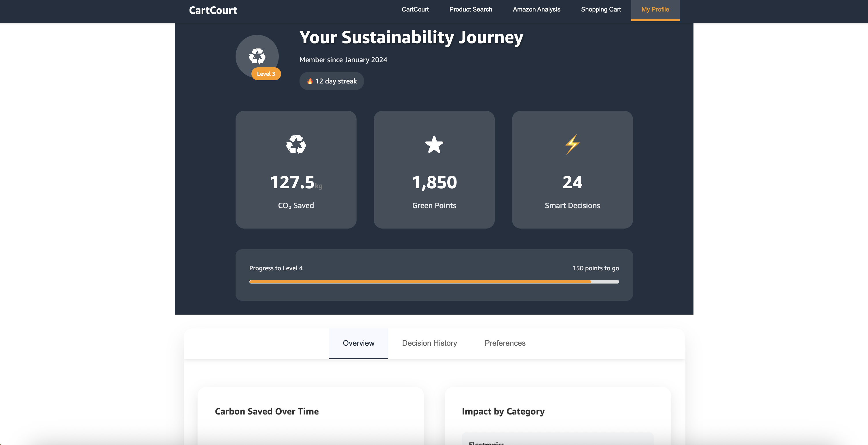Click the recycle avatar icon in header
This screenshot has width=868, height=445.
(257, 56)
